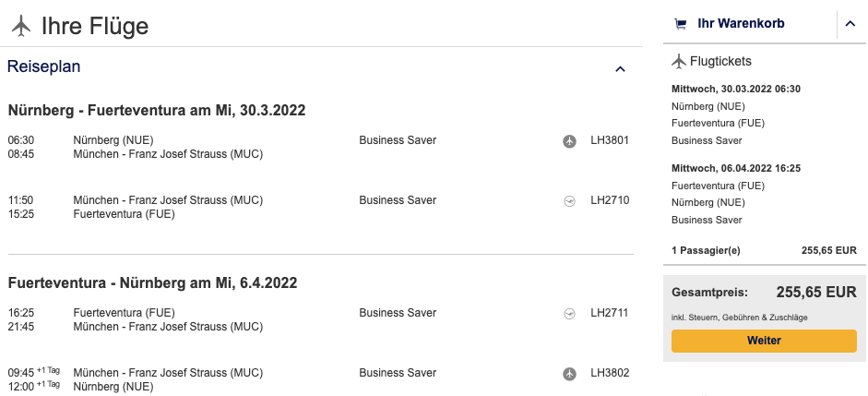This screenshot has height=396, width=868.
Task: Click the airline logo for flight LH3802
Action: click(569, 373)
